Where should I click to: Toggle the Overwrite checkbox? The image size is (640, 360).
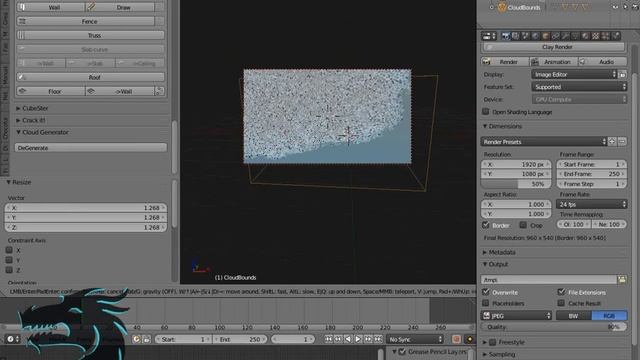[x=486, y=292]
